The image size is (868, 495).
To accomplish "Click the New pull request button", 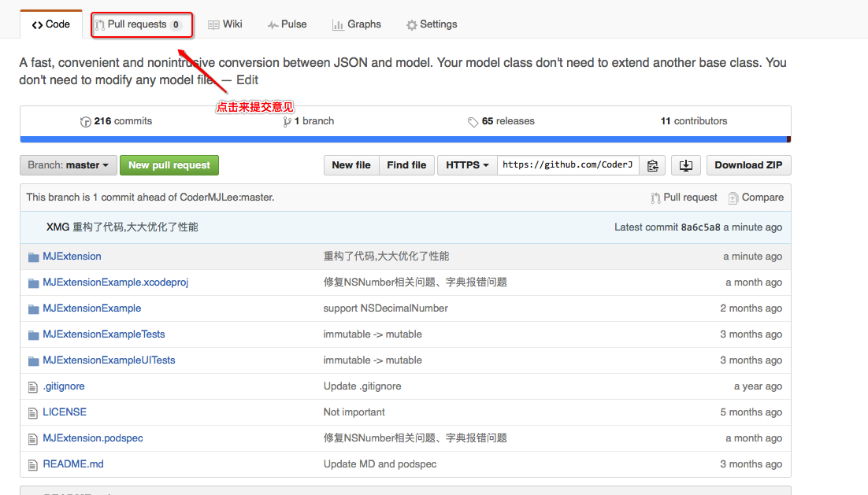I will click(169, 165).
